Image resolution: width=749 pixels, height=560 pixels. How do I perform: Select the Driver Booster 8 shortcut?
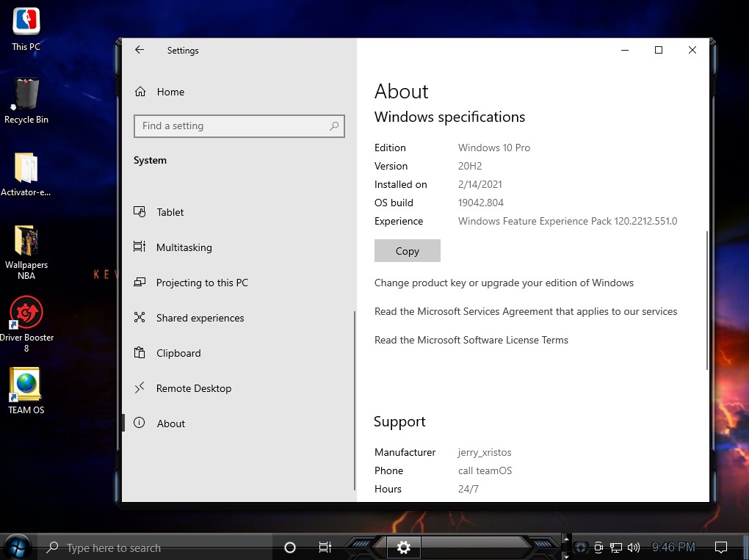pyautogui.click(x=26, y=324)
